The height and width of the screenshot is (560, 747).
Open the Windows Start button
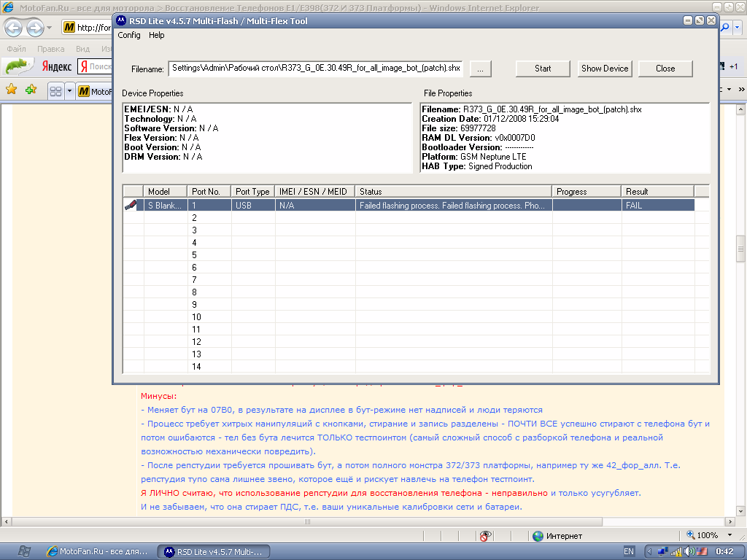24,551
